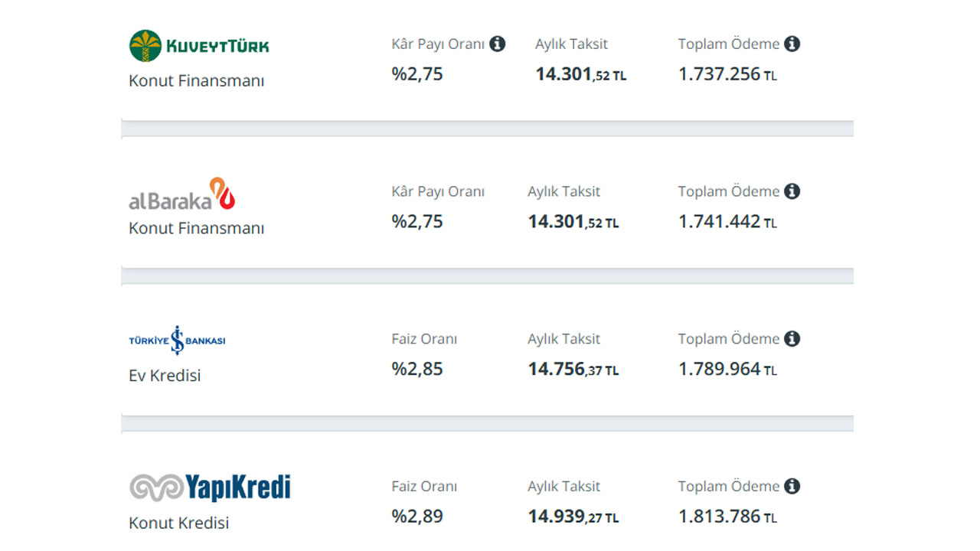Click the Kuveyt Türk bank logo
This screenshot has width=980, height=551.
pyautogui.click(x=199, y=46)
